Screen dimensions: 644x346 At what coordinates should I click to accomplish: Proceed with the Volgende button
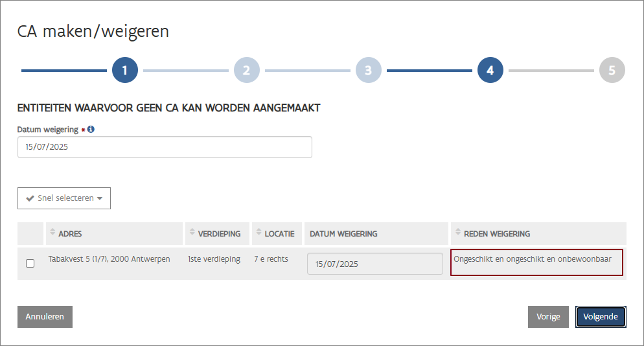tap(601, 317)
